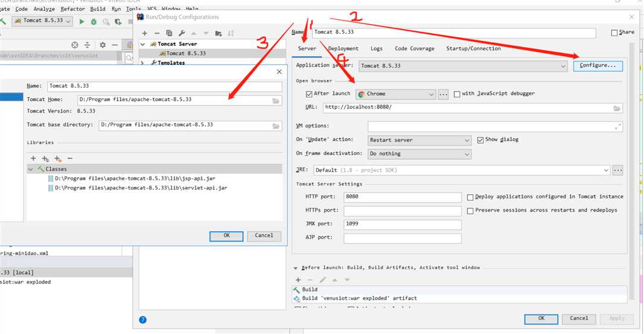Toggle the Show dialog checkbox
The height and width of the screenshot is (334, 644).
point(480,140)
